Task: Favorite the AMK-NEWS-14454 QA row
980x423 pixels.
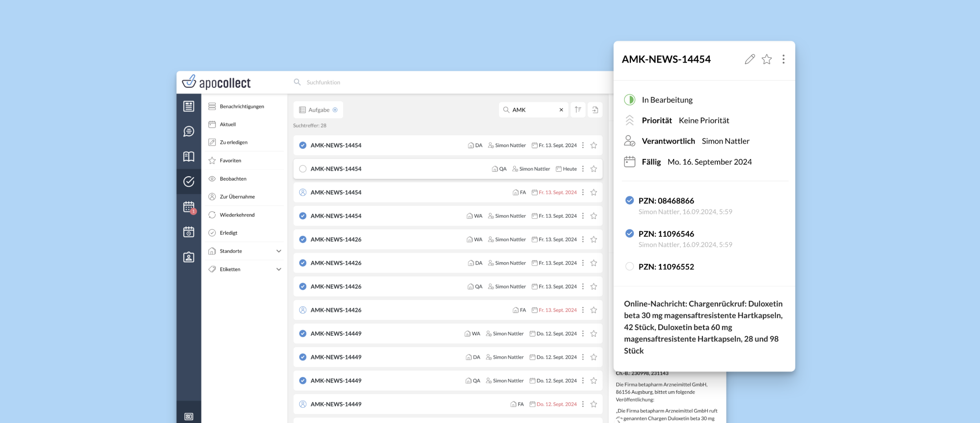Action: click(593, 169)
